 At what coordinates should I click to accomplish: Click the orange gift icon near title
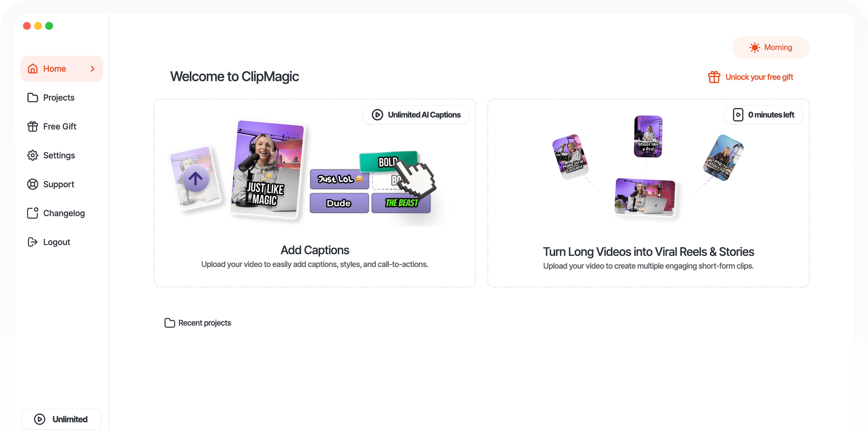pyautogui.click(x=714, y=77)
